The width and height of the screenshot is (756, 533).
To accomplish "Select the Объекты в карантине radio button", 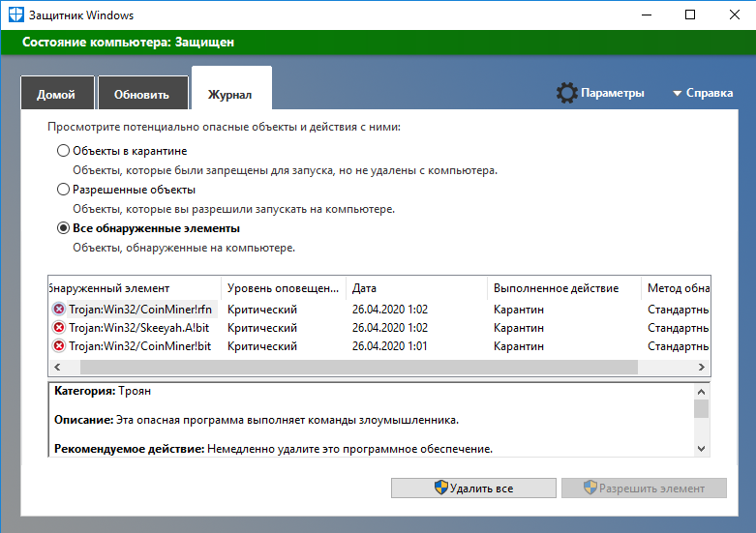I will click(x=63, y=150).
